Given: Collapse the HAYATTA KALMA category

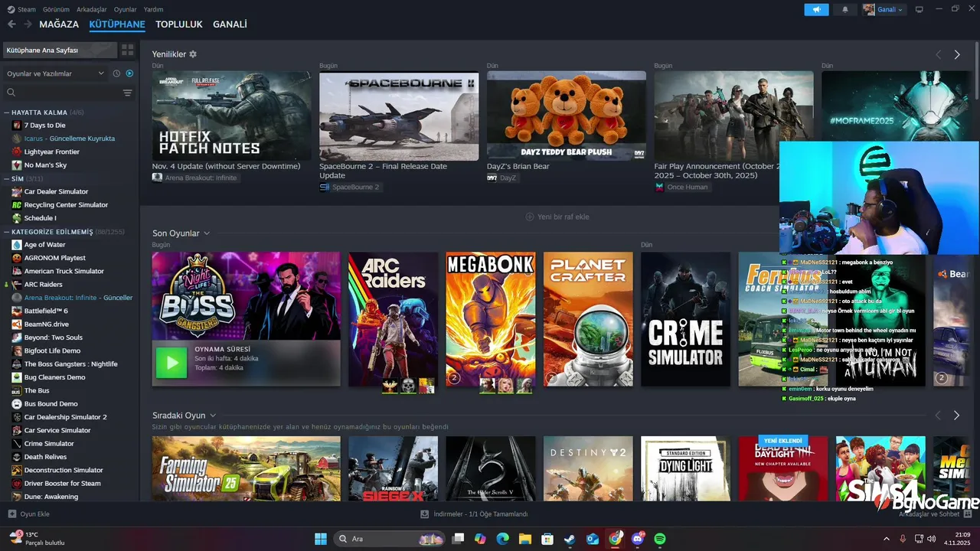Looking at the screenshot, I should 7,112.
